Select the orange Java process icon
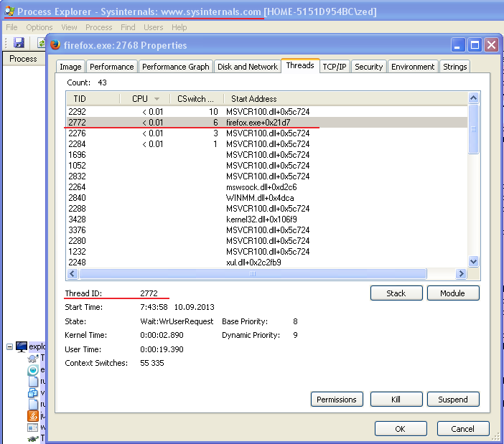Screen dimensions: 504x444 pyautogui.click(x=32, y=415)
